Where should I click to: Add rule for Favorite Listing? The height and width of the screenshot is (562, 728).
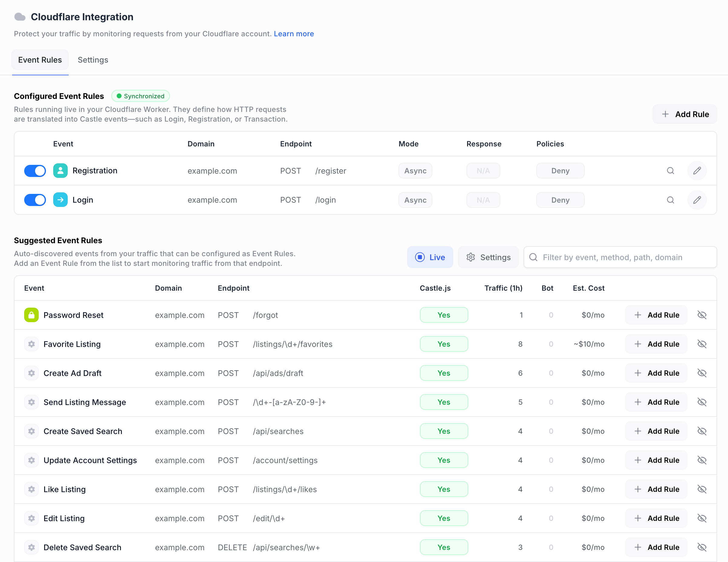[x=656, y=344]
